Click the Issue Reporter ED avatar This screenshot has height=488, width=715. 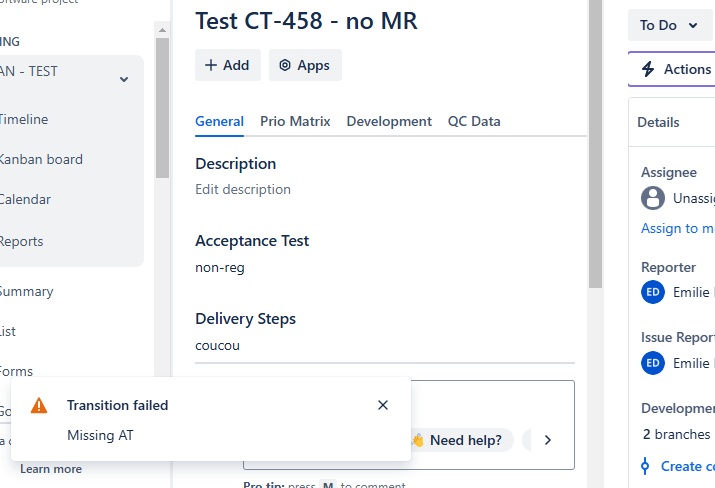[x=653, y=363]
